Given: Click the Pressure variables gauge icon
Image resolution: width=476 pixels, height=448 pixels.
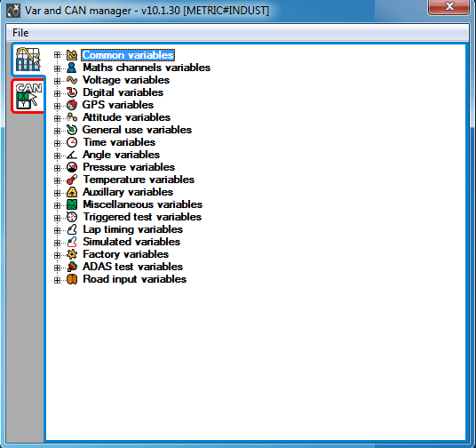Looking at the screenshot, I should tap(72, 167).
